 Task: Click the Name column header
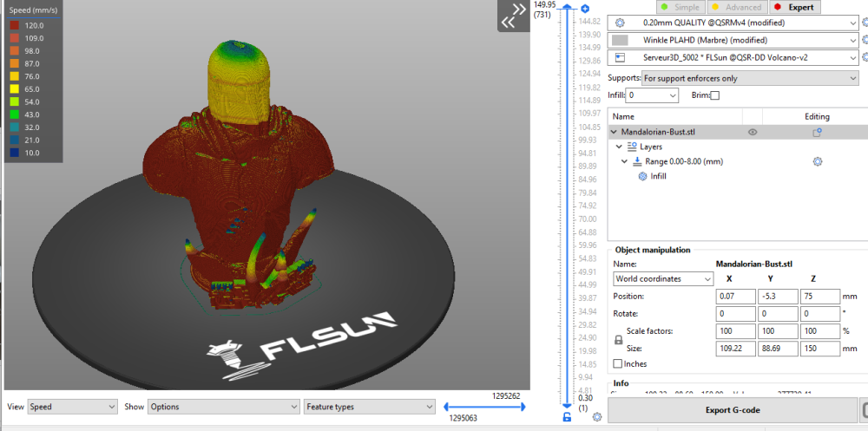[624, 117]
